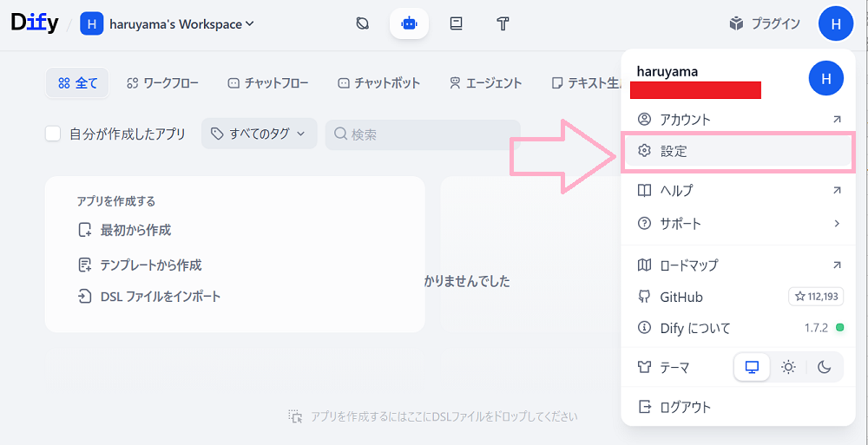Click 最初から作成 to create an app
The height and width of the screenshot is (445, 868).
coord(135,230)
